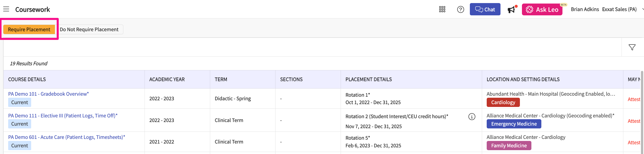The height and width of the screenshot is (154, 644).
Task: Click info icon beside Rotation 2
Action: click(472, 117)
